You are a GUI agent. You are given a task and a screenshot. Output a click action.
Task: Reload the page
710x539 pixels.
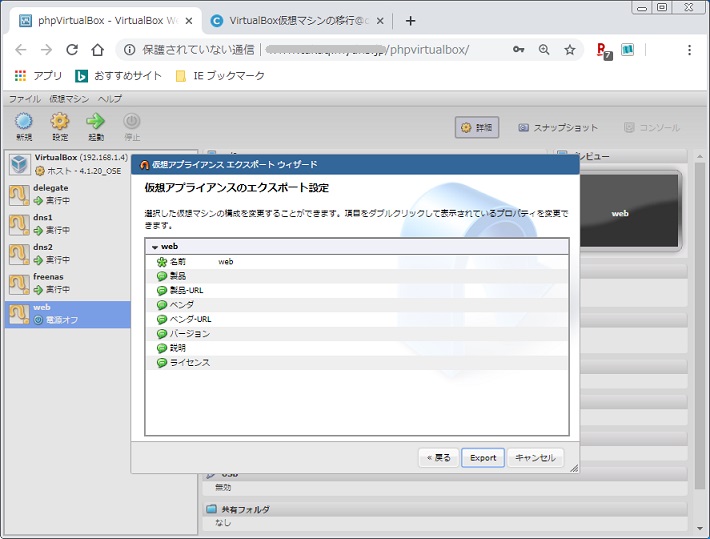tap(72, 49)
